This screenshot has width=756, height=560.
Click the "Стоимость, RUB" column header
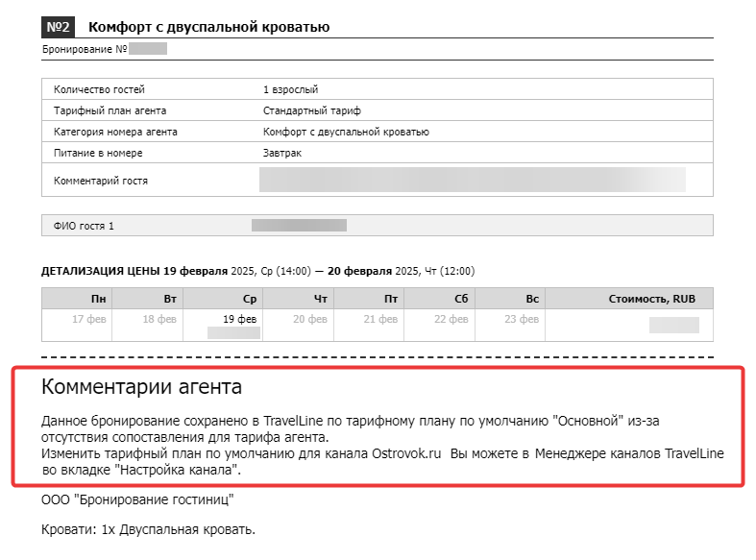tap(652, 299)
